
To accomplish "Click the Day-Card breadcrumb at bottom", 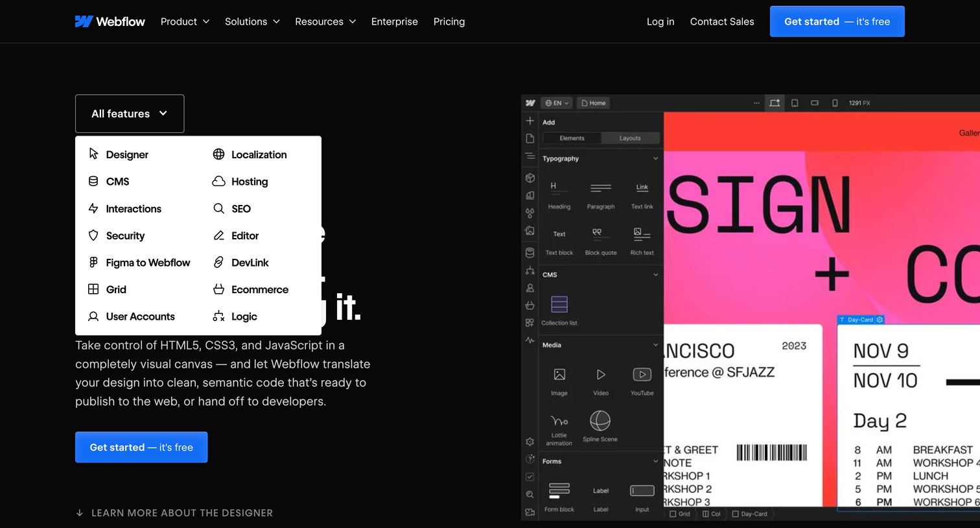I will click(x=750, y=514).
